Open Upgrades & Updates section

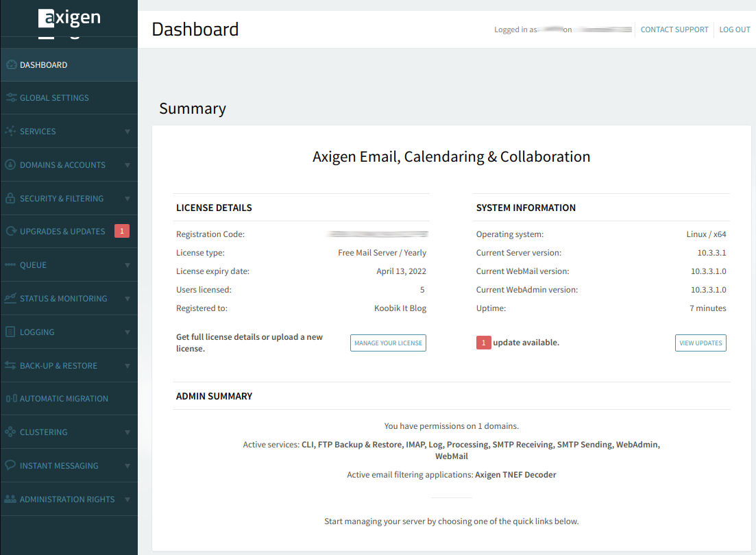tap(69, 232)
